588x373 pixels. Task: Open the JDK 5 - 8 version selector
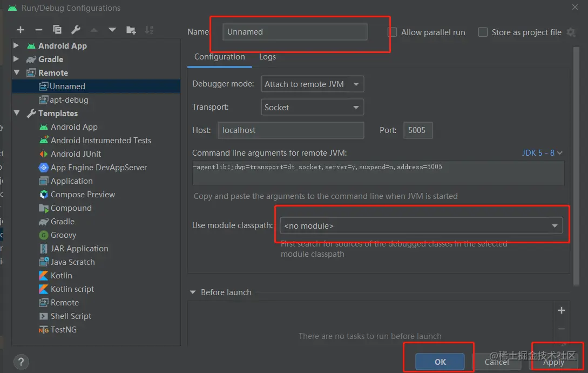click(542, 153)
